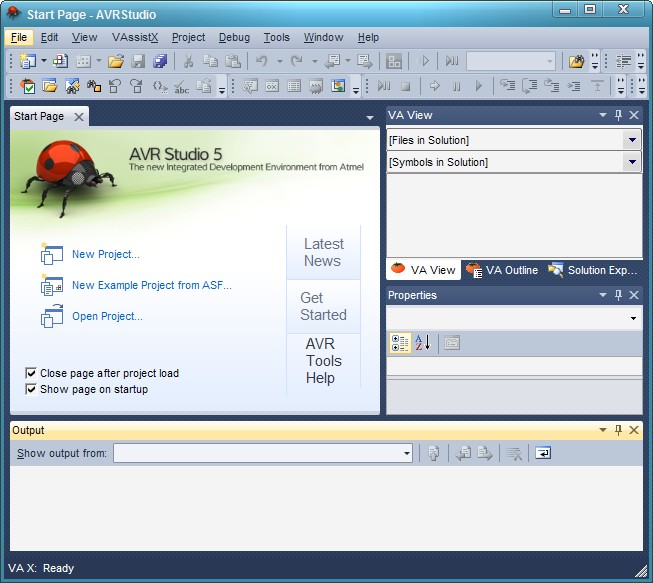This screenshot has width=653, height=583.
Task: Close the Output panel
Action: coord(634,430)
